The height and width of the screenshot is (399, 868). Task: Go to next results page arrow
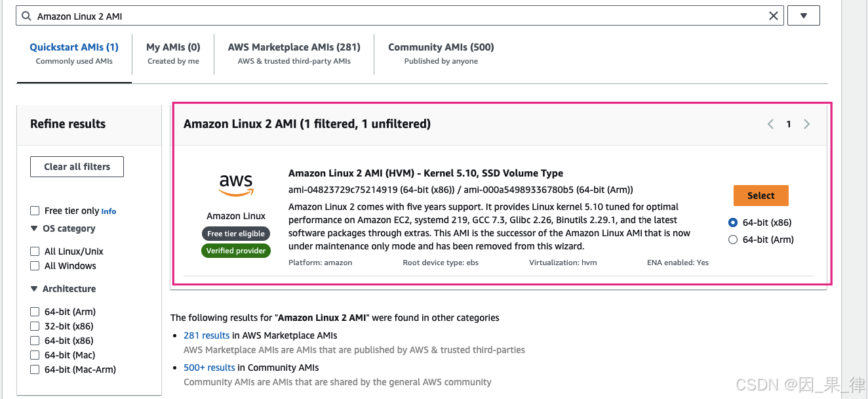807,124
